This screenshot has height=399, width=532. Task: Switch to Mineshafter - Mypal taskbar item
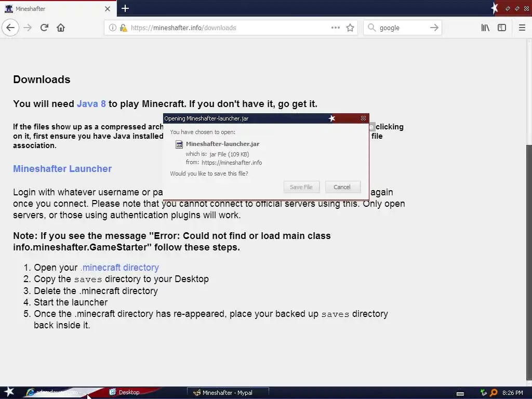(228, 393)
